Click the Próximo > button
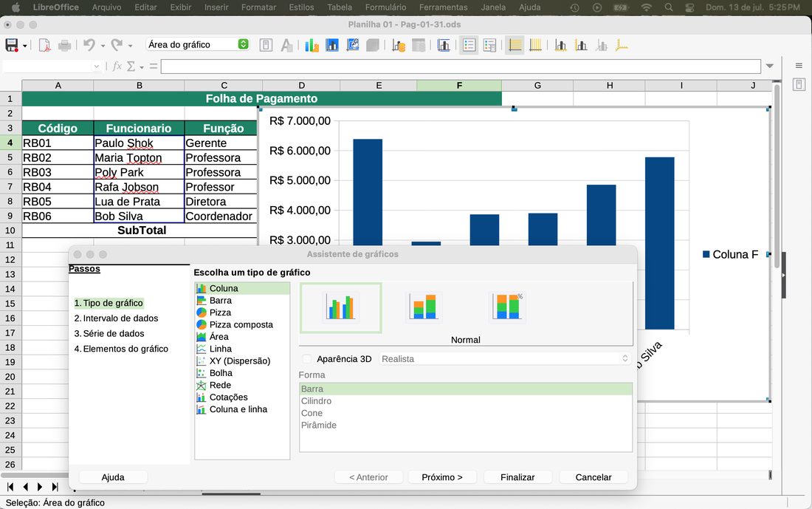 442,477
